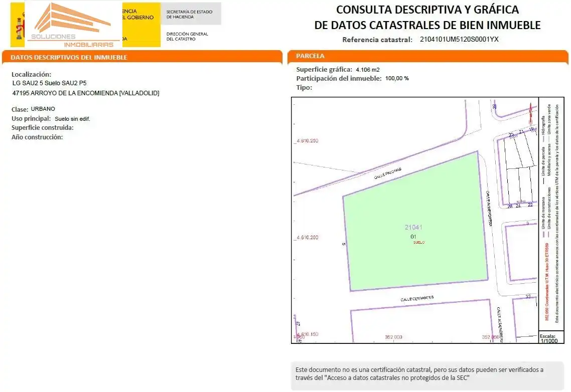
Task: Select '47195 ARROYO DE LA ENCOMIENDA [VALLADOLID]'
Action: (86, 93)
